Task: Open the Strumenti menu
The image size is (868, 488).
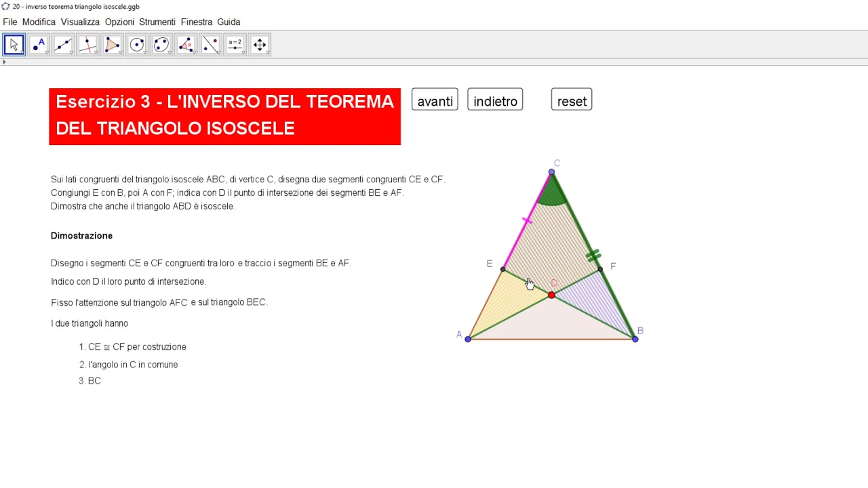Action: point(157,22)
